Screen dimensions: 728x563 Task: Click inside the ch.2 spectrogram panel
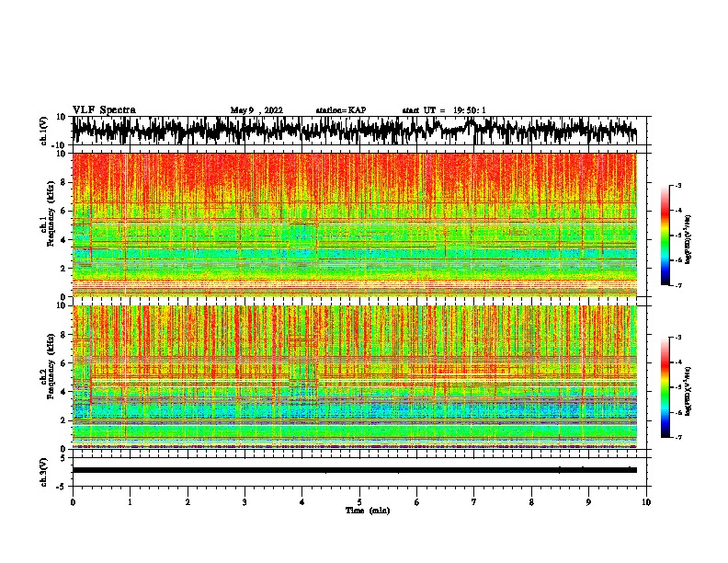click(x=355, y=377)
